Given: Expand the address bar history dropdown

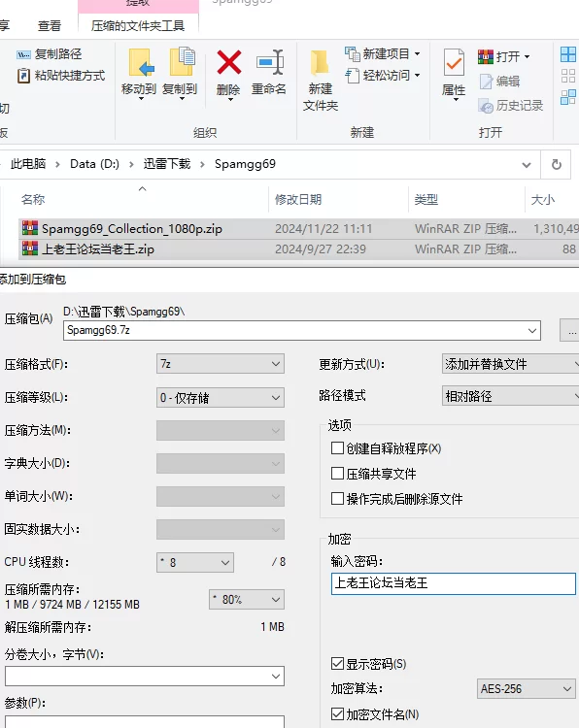Looking at the screenshot, I should pyautogui.click(x=527, y=165).
